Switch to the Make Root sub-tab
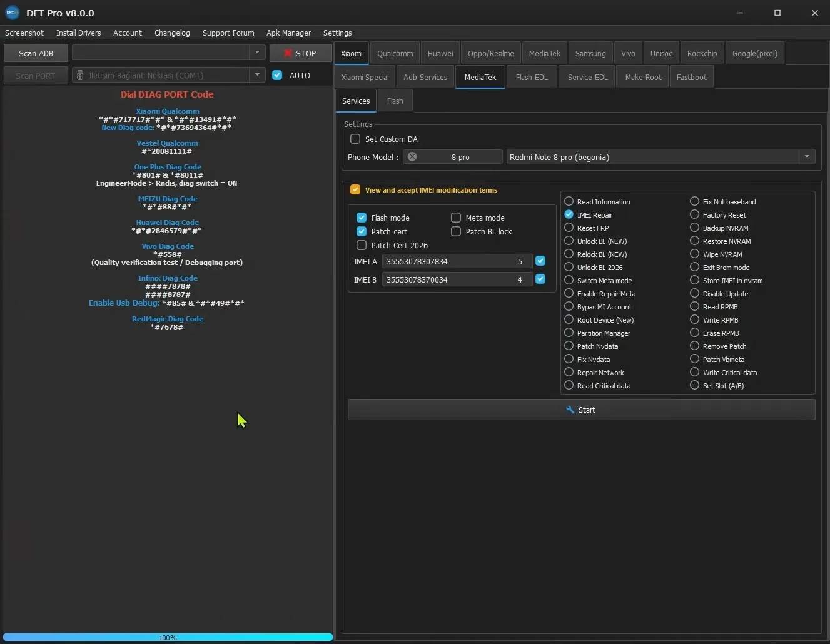The height and width of the screenshot is (644, 830). [x=643, y=77]
